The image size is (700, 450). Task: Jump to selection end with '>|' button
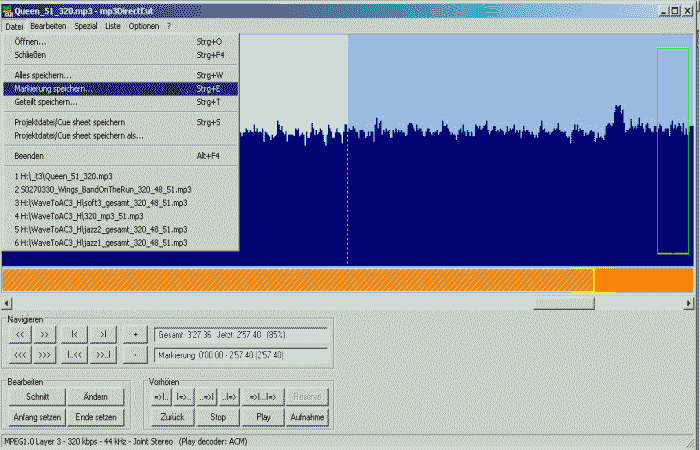(104, 334)
